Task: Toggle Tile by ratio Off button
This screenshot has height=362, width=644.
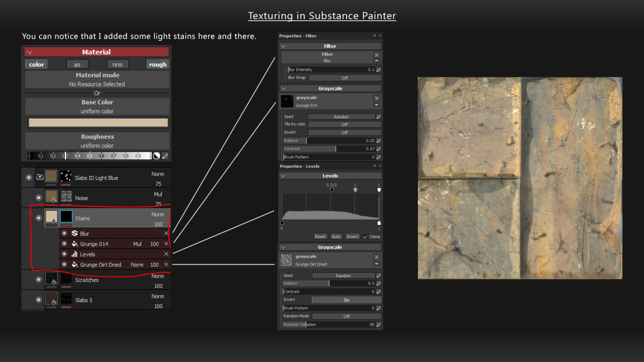Action: (345, 125)
